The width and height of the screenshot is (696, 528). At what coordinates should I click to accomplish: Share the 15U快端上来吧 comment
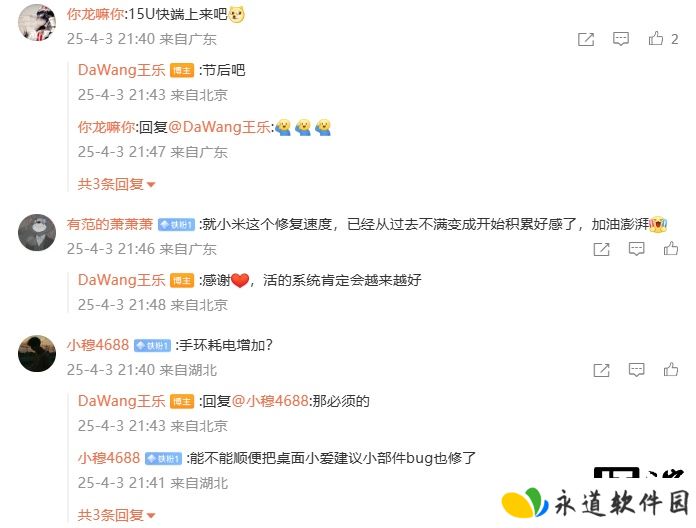click(x=586, y=39)
